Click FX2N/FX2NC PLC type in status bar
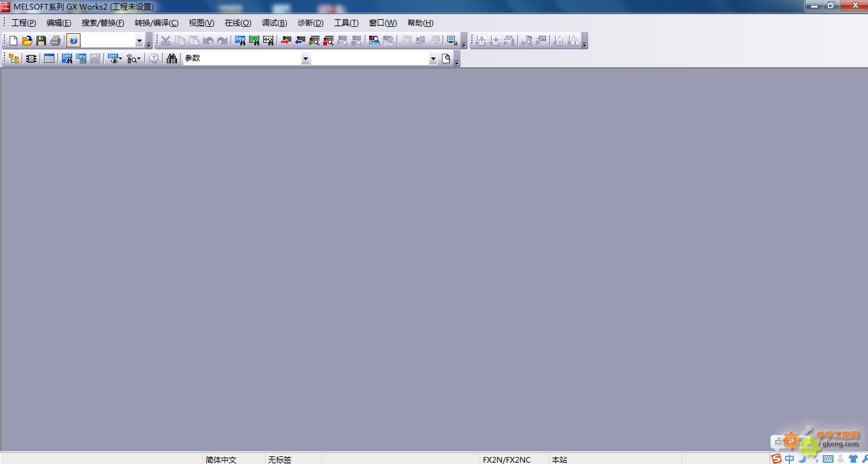 [506, 460]
